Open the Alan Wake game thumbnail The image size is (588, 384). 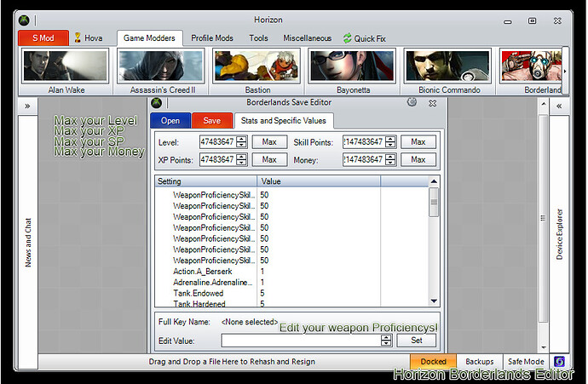[66, 66]
